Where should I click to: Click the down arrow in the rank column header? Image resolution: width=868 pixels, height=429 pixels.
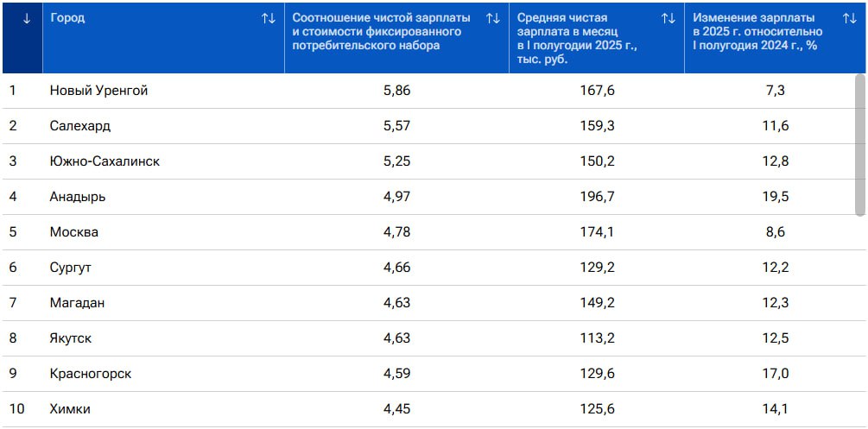click(x=27, y=18)
